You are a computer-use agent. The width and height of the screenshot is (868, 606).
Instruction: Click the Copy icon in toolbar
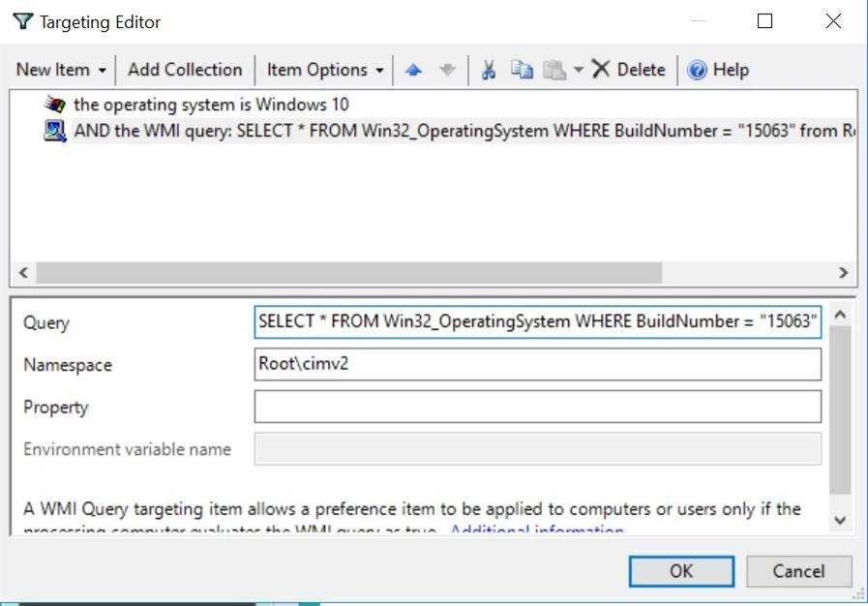pyautogui.click(x=522, y=70)
